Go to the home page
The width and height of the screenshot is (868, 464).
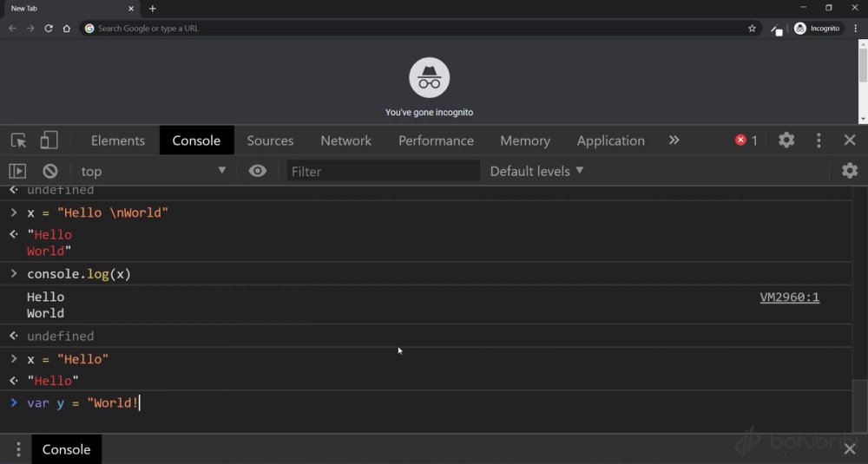pos(67,29)
